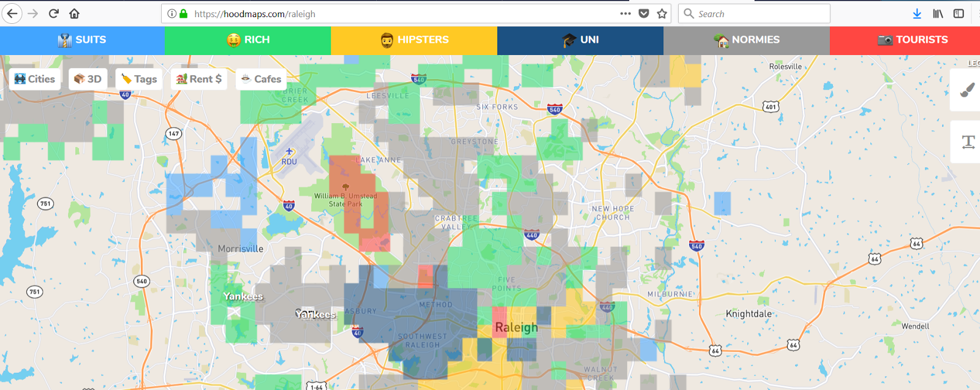The height and width of the screenshot is (390, 980).
Task: Click the Wendell map label
Action: [x=915, y=326]
